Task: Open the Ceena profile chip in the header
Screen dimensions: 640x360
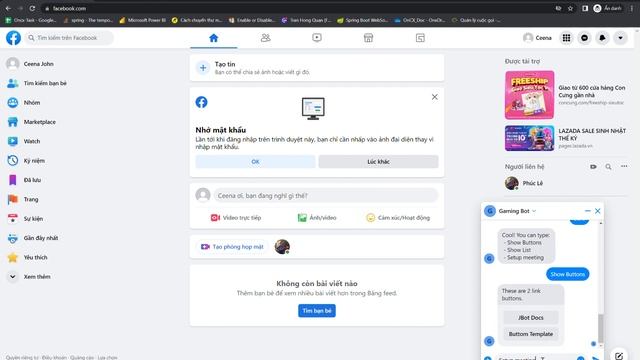Action: (537, 38)
